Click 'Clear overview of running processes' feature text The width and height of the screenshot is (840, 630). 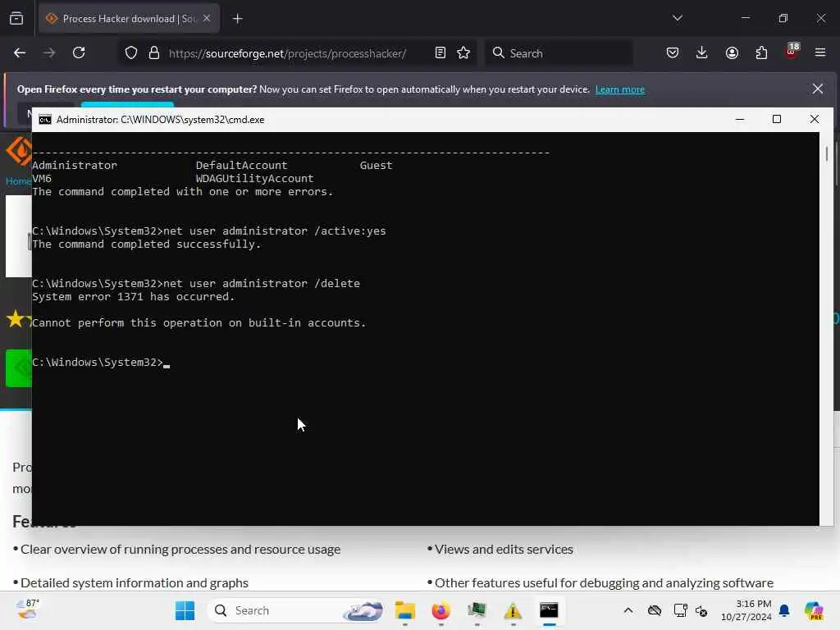180,550
